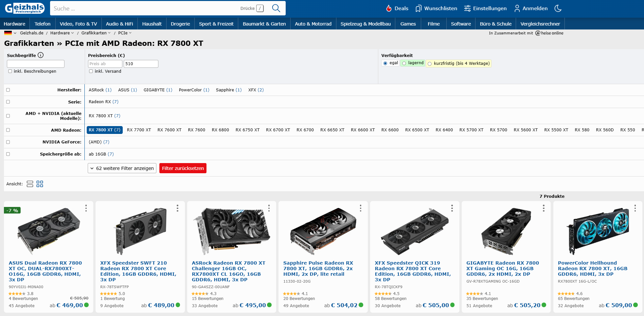The height and width of the screenshot is (316, 644).
Task: Click the Suchbegriffe text field
Action: (x=36, y=64)
